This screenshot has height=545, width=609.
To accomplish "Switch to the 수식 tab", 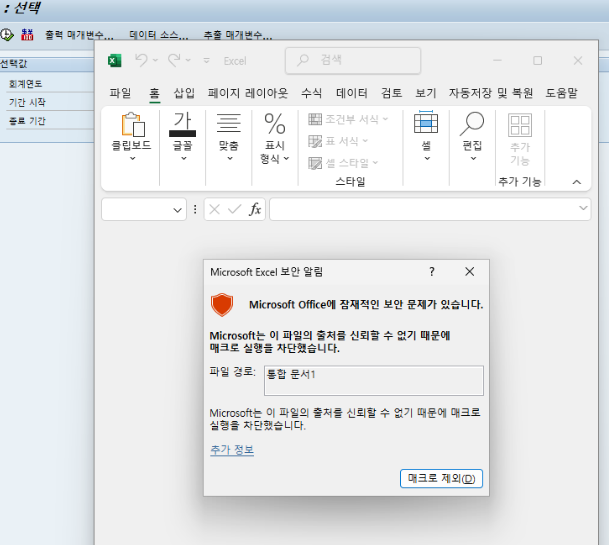I will point(311,93).
